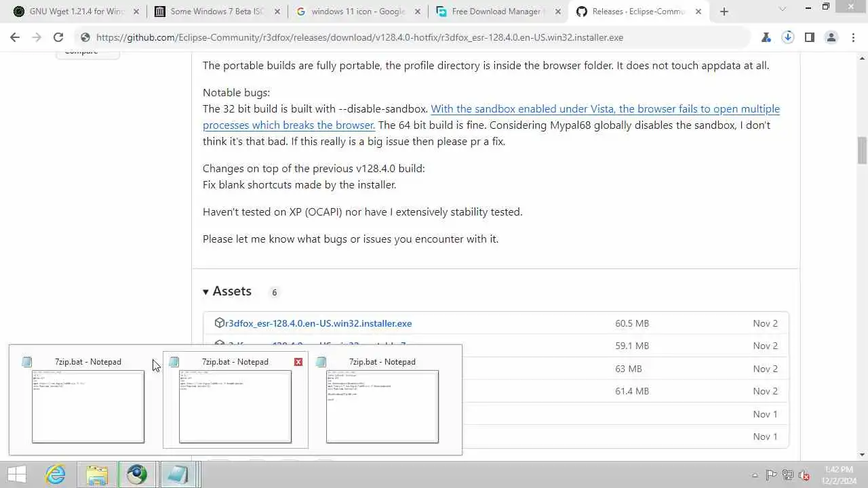Toggle the browser side panel
The width and height of the screenshot is (868, 488).
[x=809, y=37]
